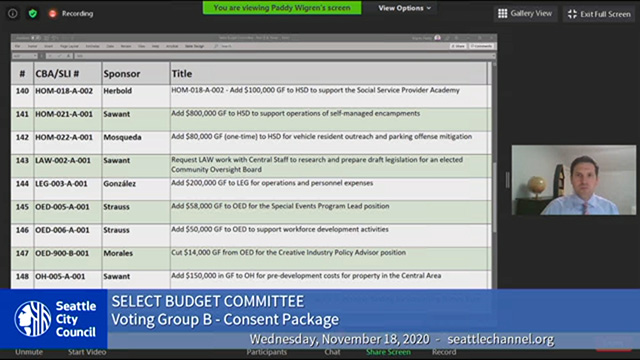Select the 'Herbold' sponsor cell
This screenshot has height=360, width=640.
coord(136,96)
